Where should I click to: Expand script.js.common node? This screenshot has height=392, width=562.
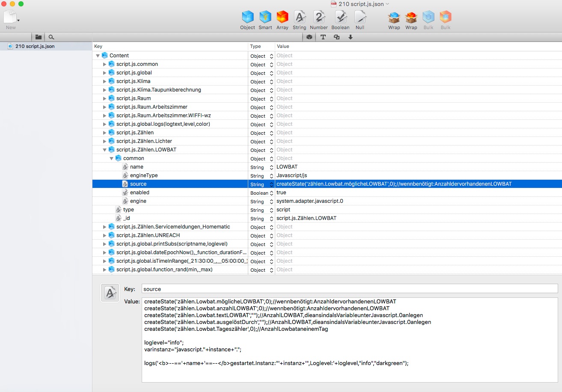[104, 64]
